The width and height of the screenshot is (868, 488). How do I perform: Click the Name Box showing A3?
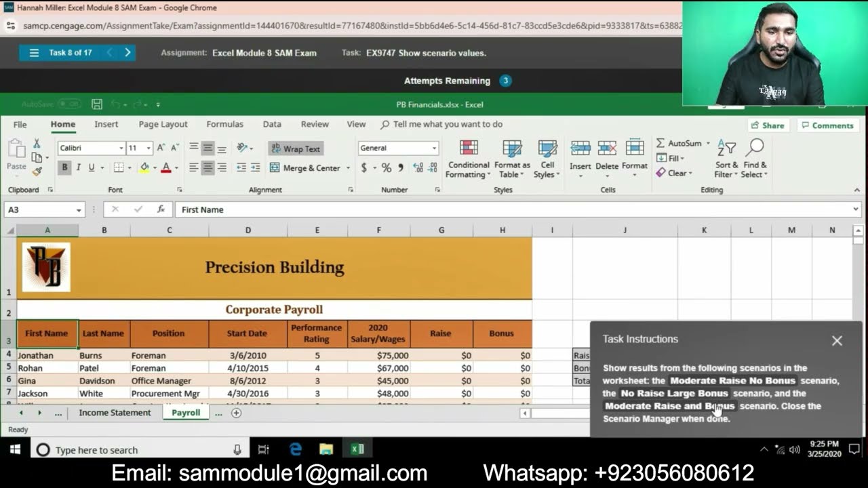(x=45, y=209)
